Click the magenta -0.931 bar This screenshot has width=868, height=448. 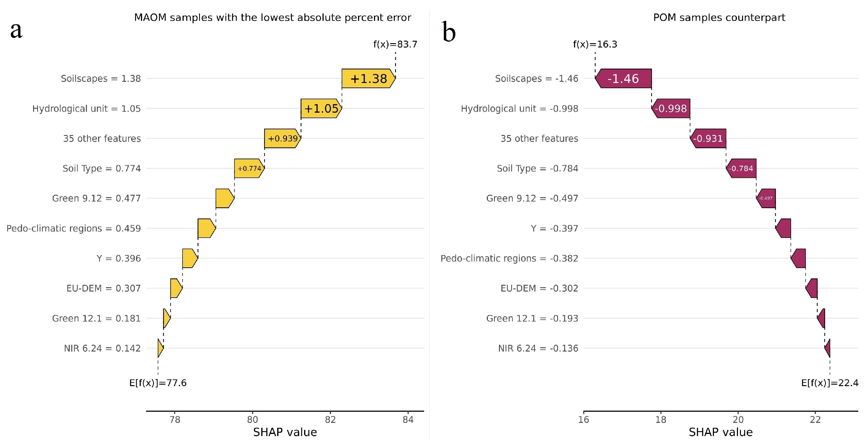coord(708,138)
